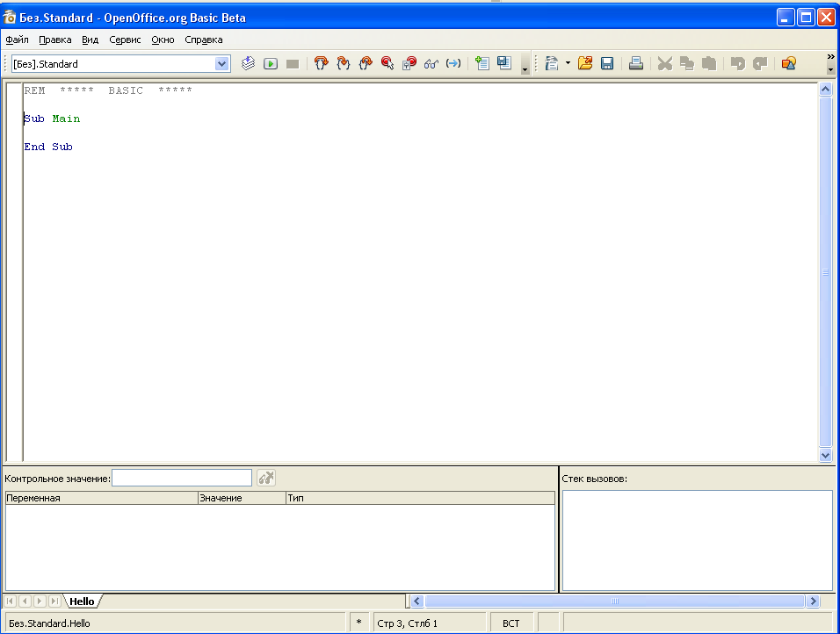Click the Cut scissors icon
This screenshot has height=634, width=840.
(665, 64)
